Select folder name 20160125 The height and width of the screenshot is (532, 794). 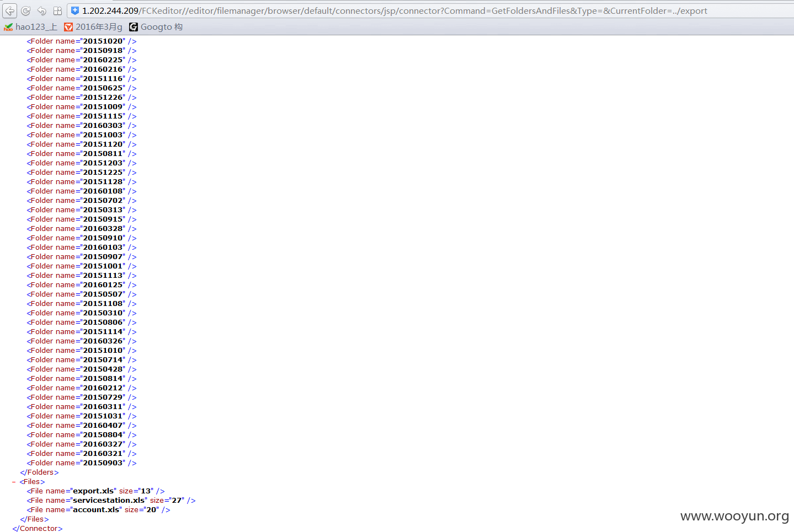[103, 285]
